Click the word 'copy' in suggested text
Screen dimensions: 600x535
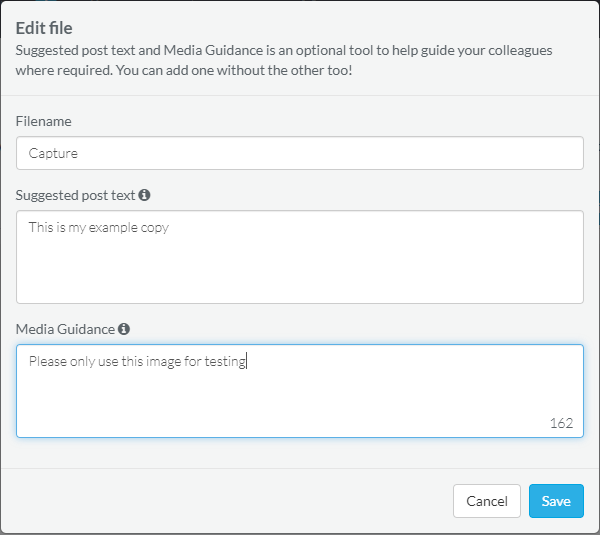pyautogui.click(x=155, y=228)
